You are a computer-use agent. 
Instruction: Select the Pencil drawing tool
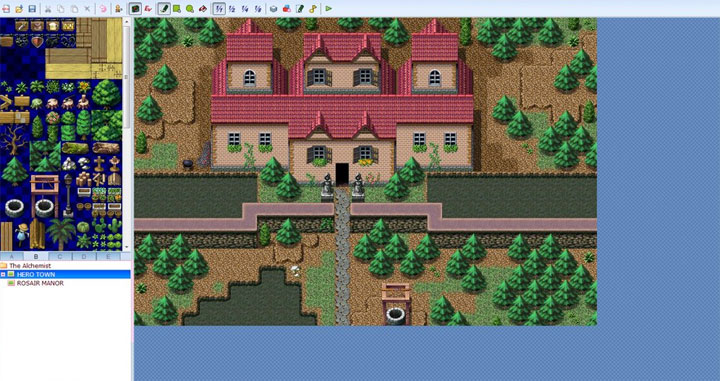point(164,9)
